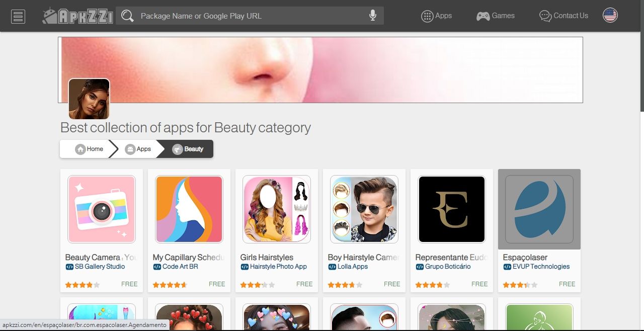Open My Capillary Schedule app icon

[x=189, y=209]
